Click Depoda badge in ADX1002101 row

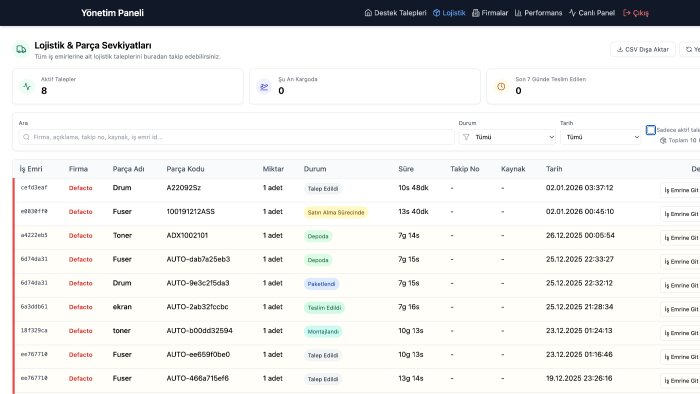(318, 236)
